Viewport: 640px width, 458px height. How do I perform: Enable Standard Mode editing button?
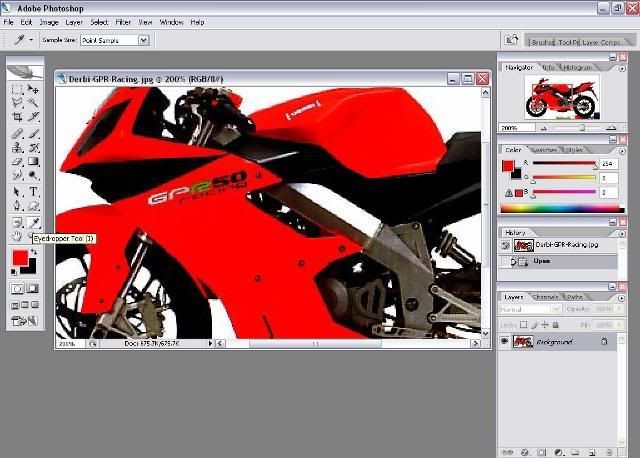pyautogui.click(x=17, y=289)
